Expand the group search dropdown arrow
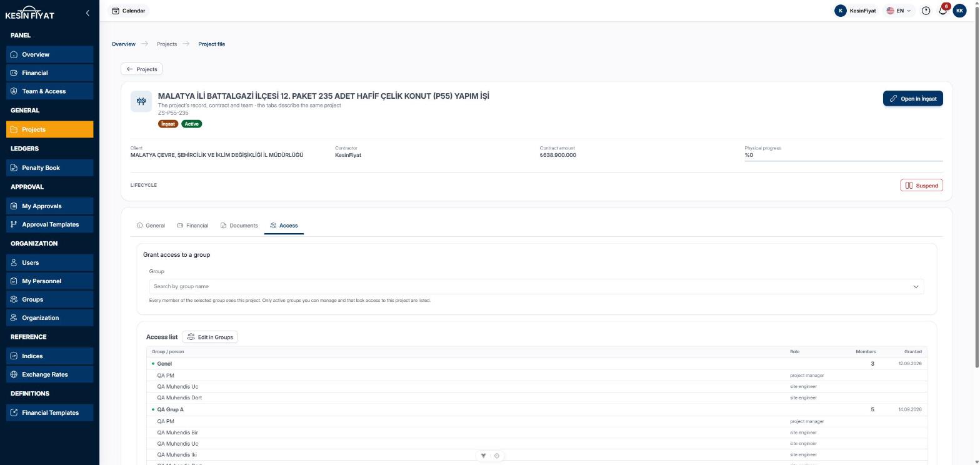 916,287
